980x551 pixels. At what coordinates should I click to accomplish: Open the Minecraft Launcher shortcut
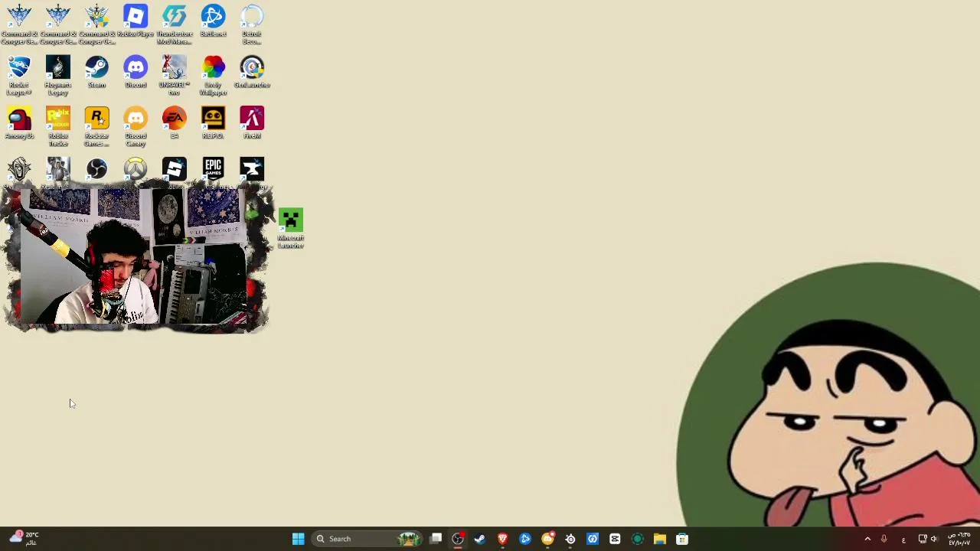(291, 228)
